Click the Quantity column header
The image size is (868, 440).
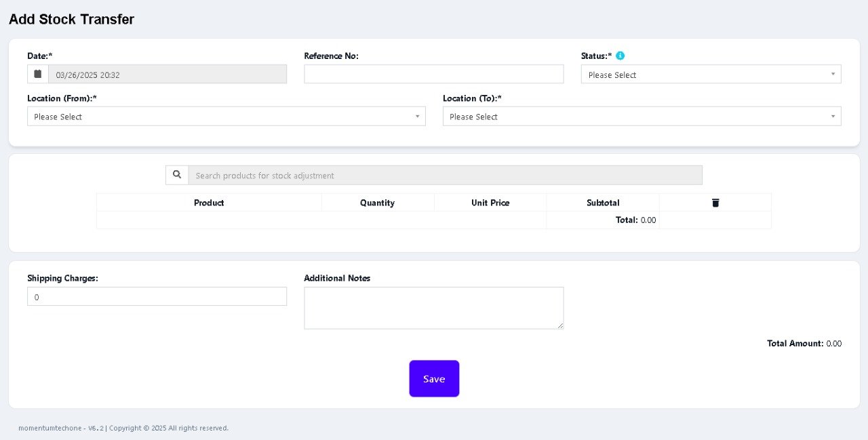pyautogui.click(x=377, y=203)
